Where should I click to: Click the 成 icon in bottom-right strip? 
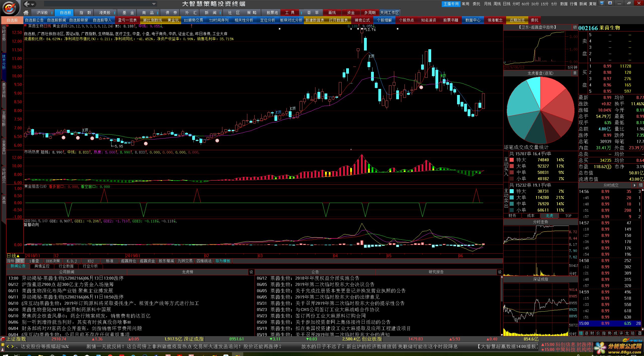pyautogui.click(x=616, y=333)
